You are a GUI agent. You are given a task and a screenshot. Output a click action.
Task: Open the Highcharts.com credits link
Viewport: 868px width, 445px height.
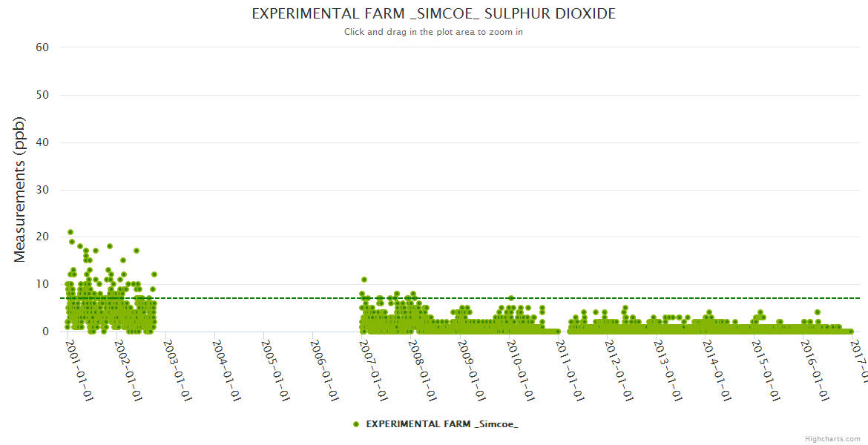(832, 439)
